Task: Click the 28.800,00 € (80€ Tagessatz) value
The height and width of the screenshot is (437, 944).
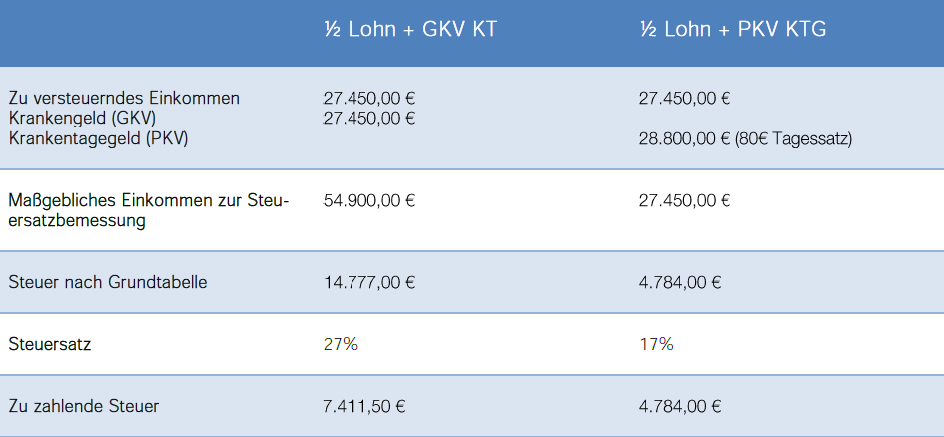Action: [745, 140]
